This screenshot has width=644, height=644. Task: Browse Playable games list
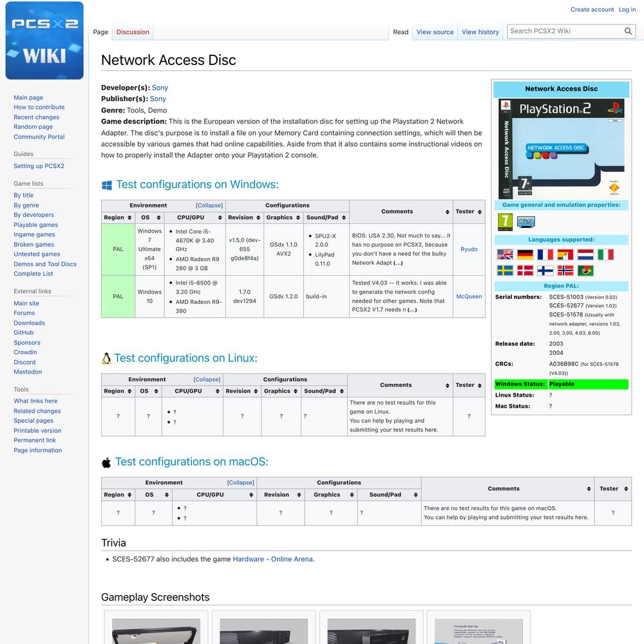(35, 225)
